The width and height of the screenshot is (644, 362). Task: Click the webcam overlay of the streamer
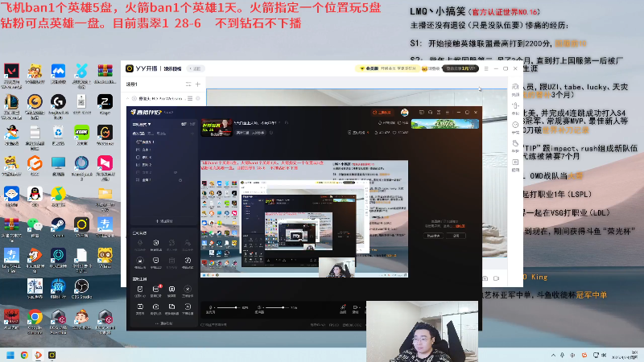(x=422, y=331)
